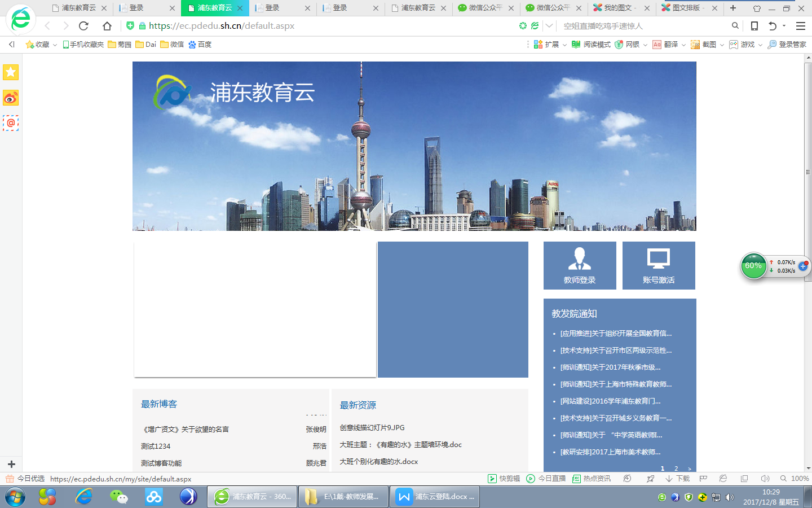Screen dimensions: 812x508
Task: Expand the 翻译 translate dropdown
Action: tap(683, 45)
